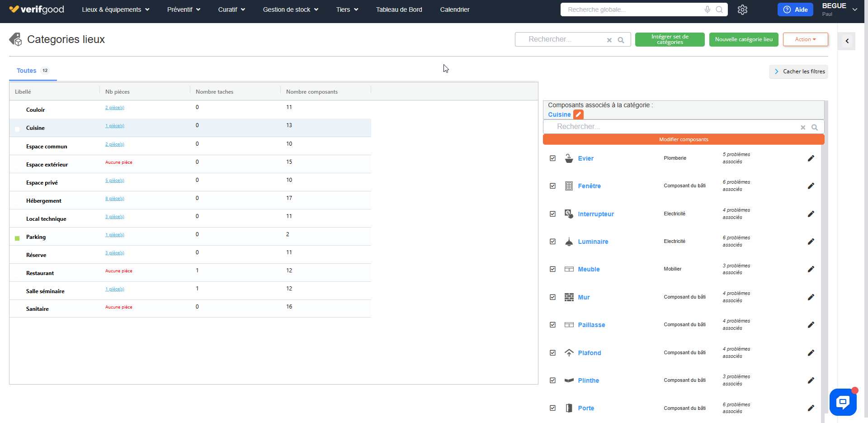Click the Fenêtre window icon
868x423 pixels.
[569, 186]
